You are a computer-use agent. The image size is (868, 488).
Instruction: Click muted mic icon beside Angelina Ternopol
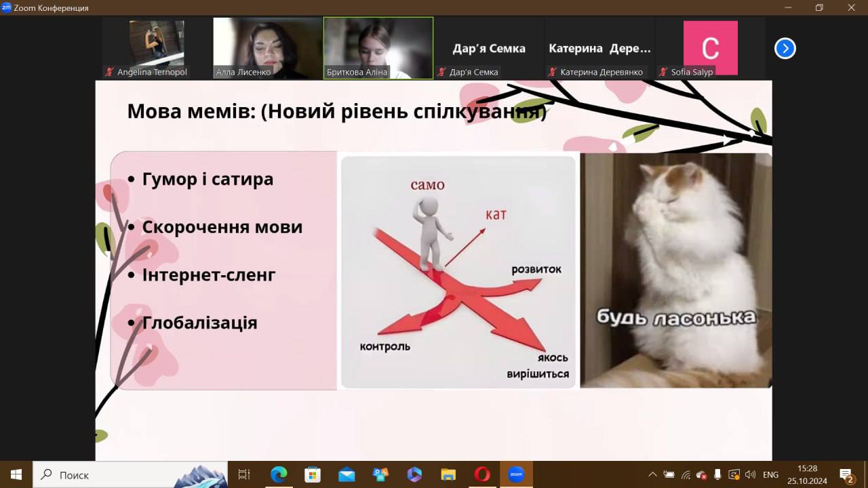point(109,72)
